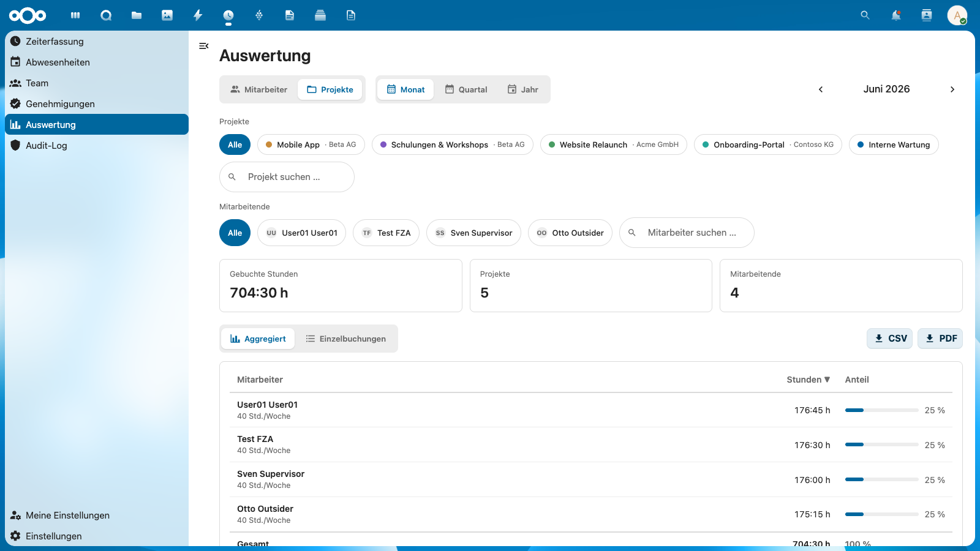Image resolution: width=980 pixels, height=551 pixels.
Task: Filter by Interne Wartung project
Action: pyautogui.click(x=894, y=144)
